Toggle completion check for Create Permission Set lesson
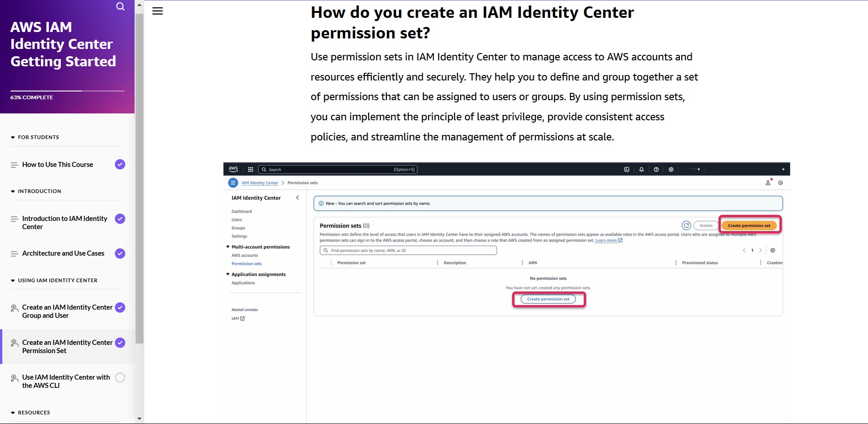868x424 pixels. (120, 343)
